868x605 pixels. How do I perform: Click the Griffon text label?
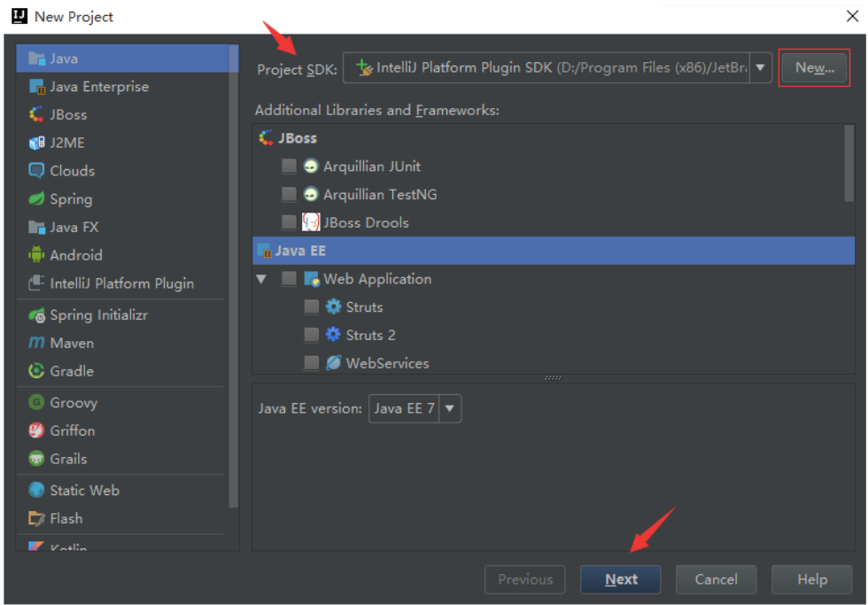[72, 430]
